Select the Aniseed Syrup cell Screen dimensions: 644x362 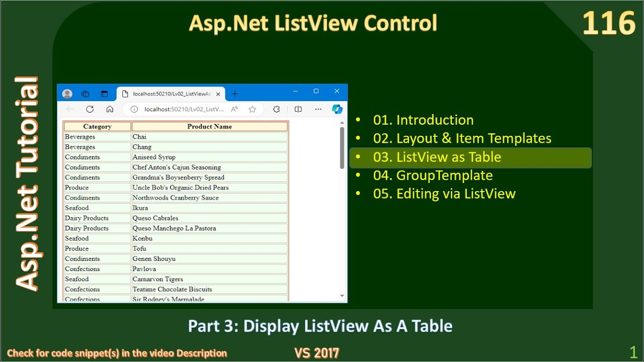210,157
